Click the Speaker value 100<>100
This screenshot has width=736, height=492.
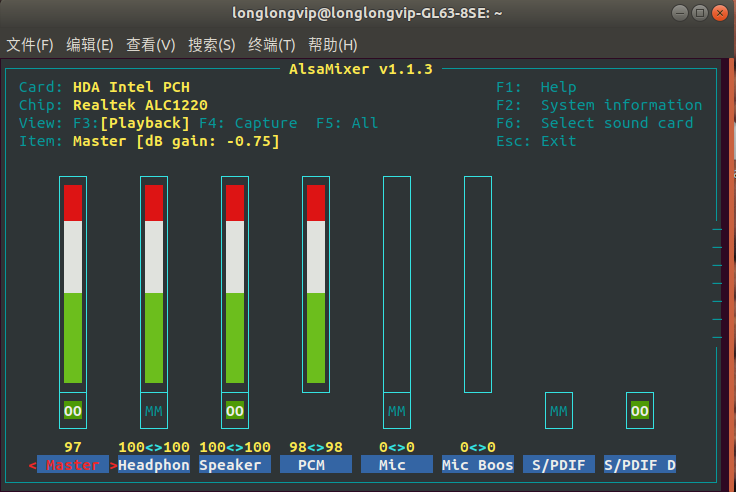pyautogui.click(x=235, y=447)
